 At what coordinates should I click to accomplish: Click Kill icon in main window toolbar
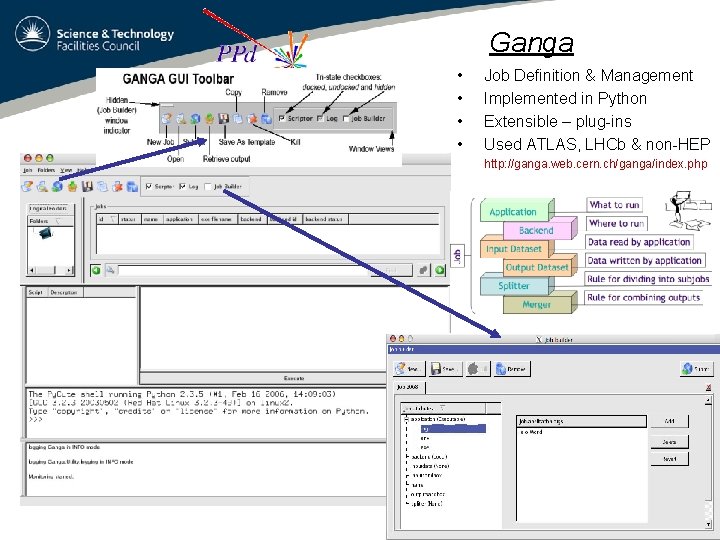(118, 186)
